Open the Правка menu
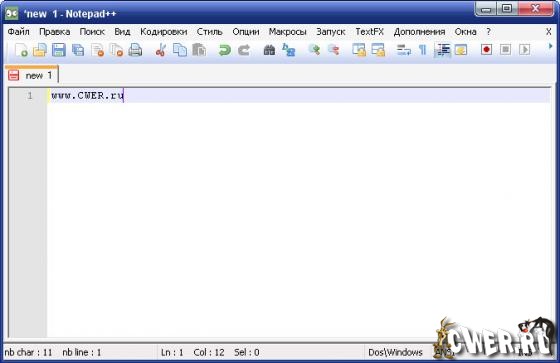 coord(55,32)
